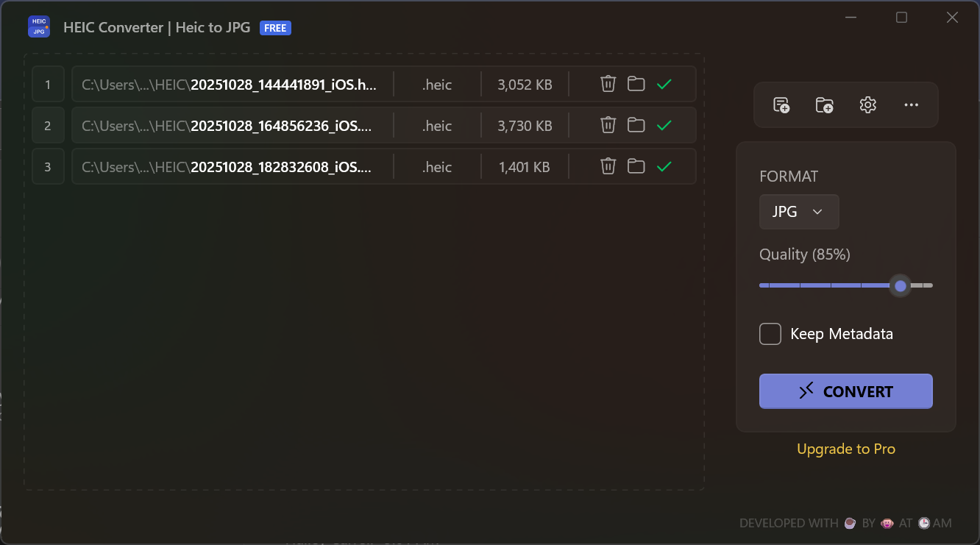The height and width of the screenshot is (545, 980).
Task: Remove the third file 20251028_182832608
Action: [x=608, y=167]
